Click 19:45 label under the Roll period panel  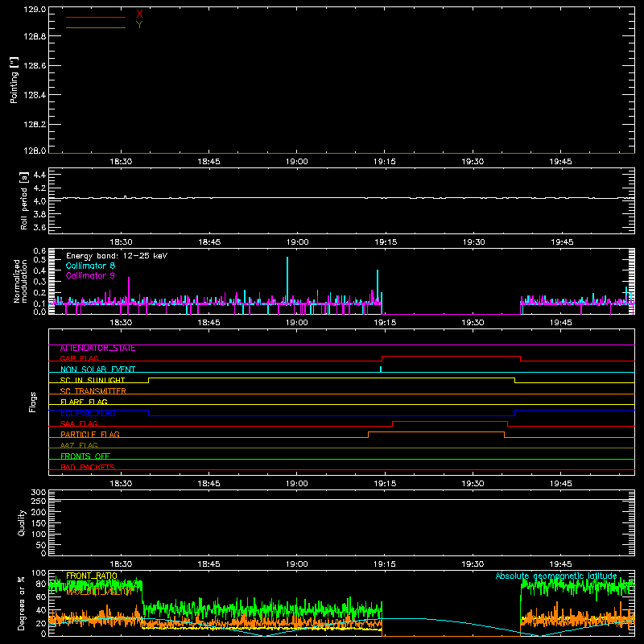coord(561,242)
